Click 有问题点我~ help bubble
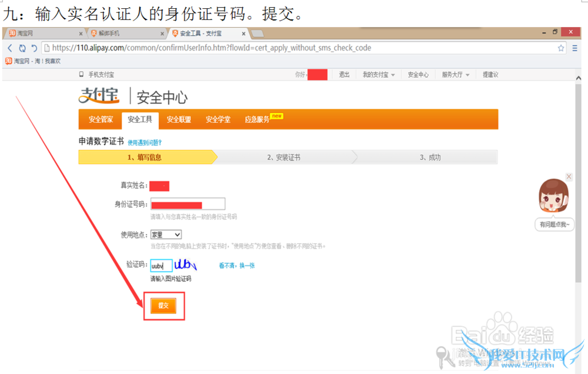Viewport: 588px width, 374px height. tap(554, 224)
